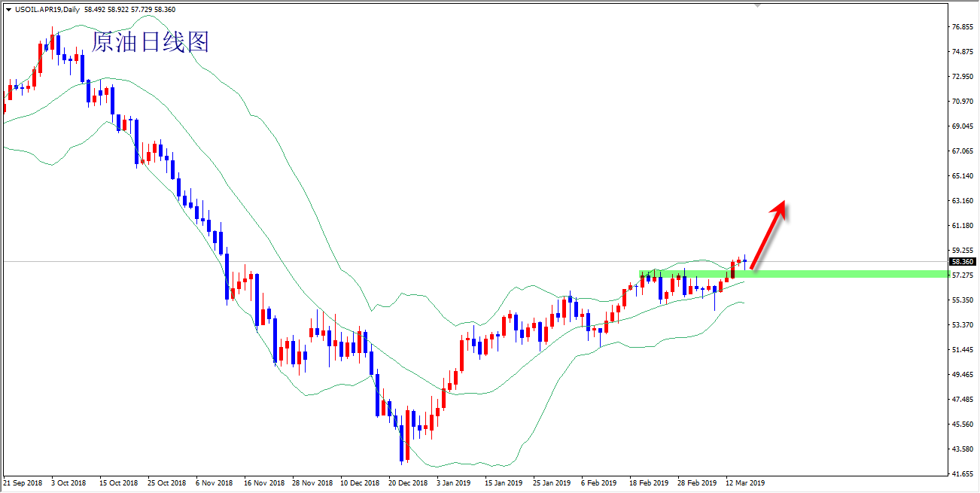The image size is (980, 493).
Task: Select the 12 Mar 2019 date label
Action: pyautogui.click(x=744, y=482)
